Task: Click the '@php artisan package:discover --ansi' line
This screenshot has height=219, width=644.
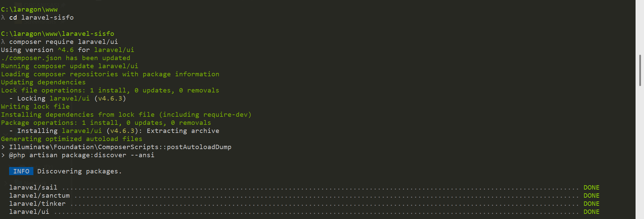Action: pyautogui.click(x=82, y=155)
